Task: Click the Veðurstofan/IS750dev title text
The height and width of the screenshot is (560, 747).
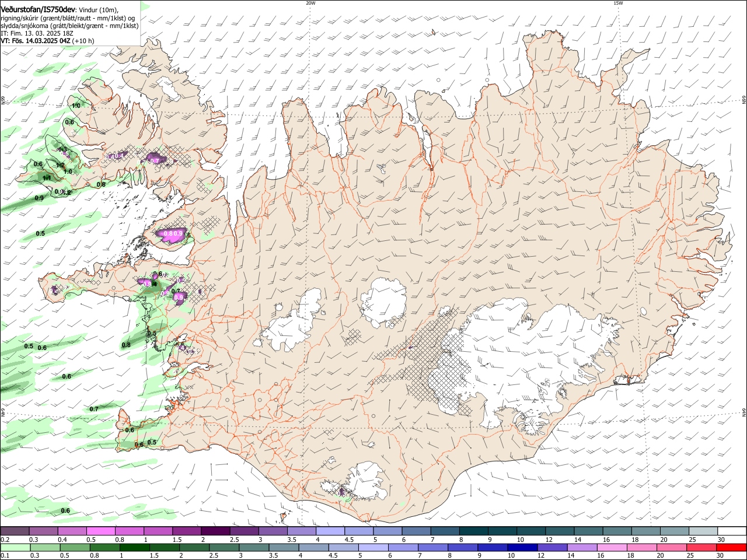Action: pyautogui.click(x=39, y=9)
